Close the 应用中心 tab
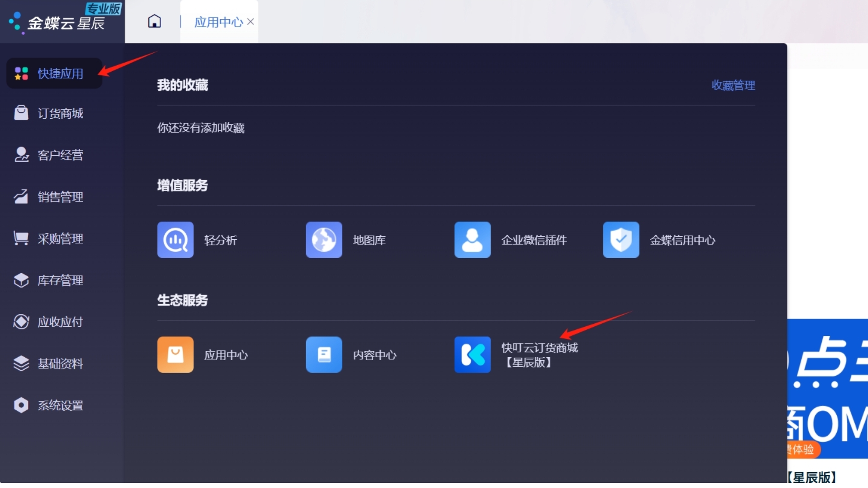Screen dimensions: 868x488 pos(251,21)
